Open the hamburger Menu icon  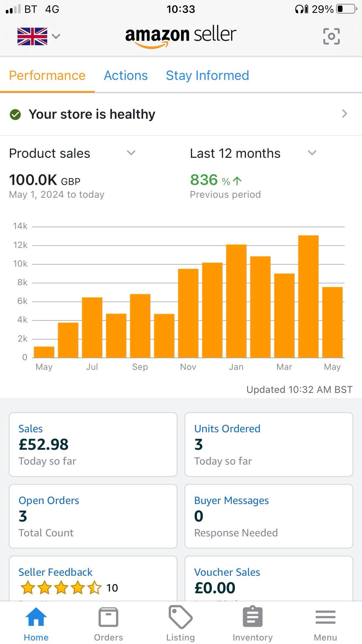point(326,617)
